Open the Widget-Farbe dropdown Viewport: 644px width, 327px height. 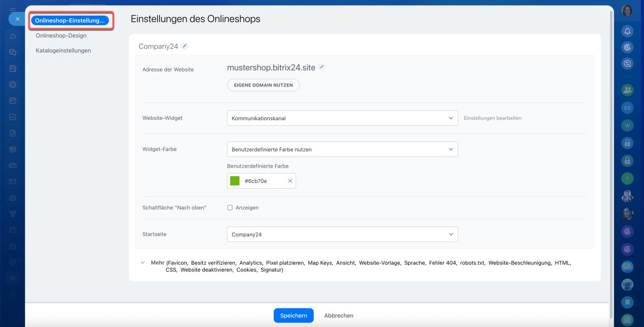(342, 149)
